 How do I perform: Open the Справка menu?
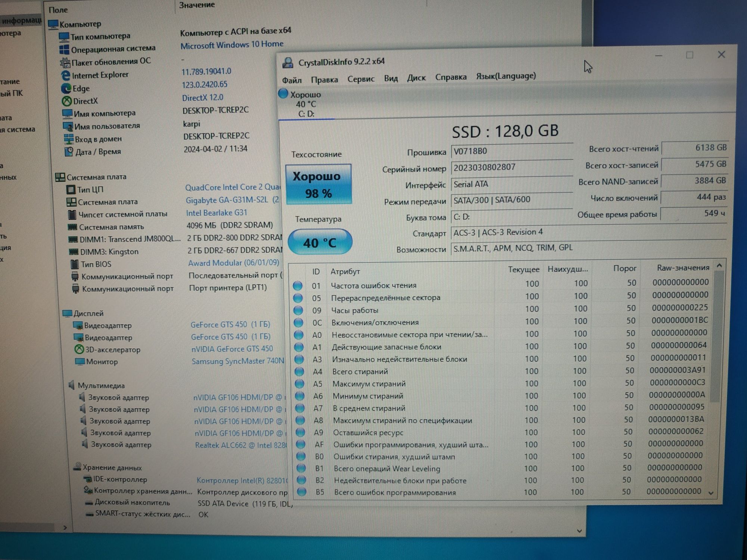click(x=450, y=77)
